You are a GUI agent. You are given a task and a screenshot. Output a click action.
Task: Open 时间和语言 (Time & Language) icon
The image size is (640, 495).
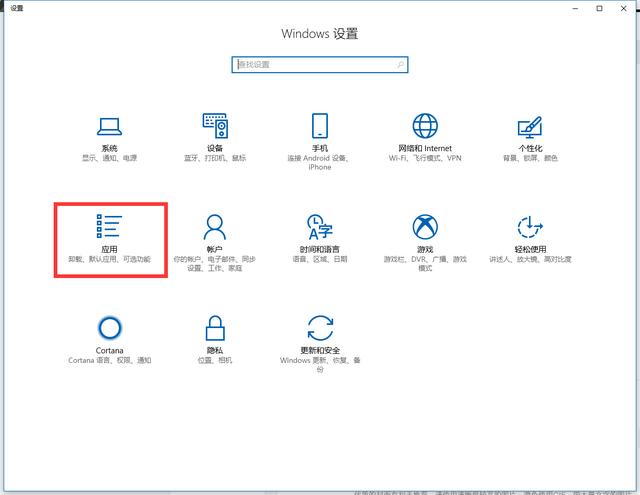point(320,226)
